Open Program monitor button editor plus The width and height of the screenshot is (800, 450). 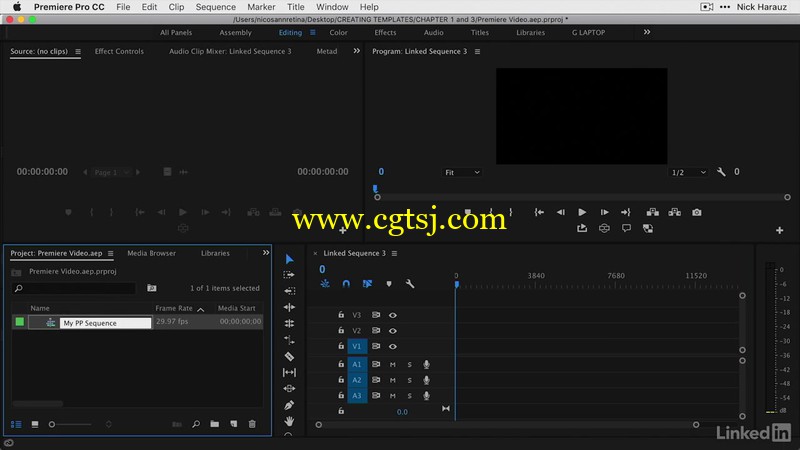780,231
